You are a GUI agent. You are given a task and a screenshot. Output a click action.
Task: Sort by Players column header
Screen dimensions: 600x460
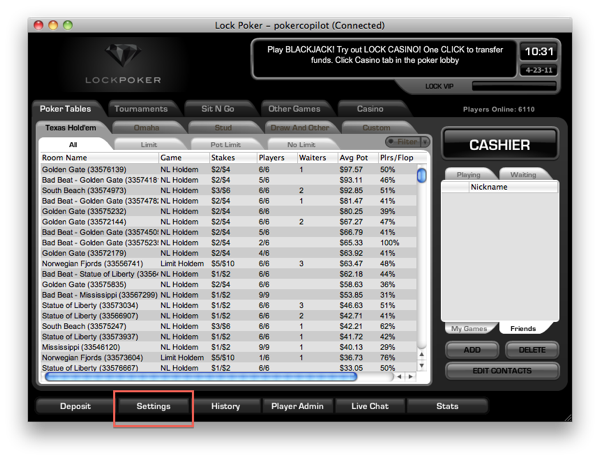(277, 158)
